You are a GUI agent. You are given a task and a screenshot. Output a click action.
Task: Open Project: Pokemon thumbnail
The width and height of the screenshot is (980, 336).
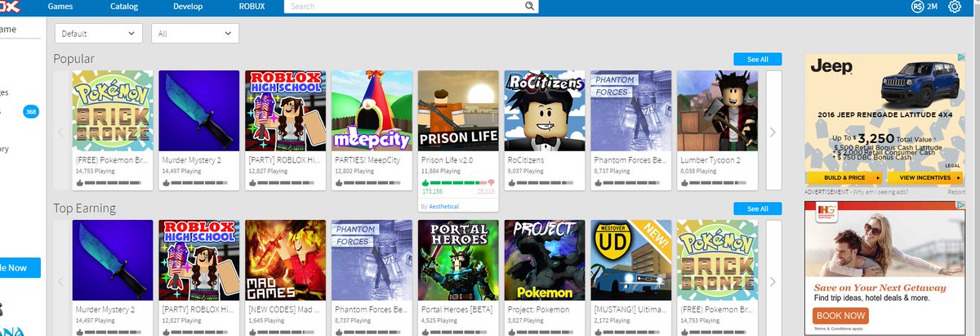(545, 261)
